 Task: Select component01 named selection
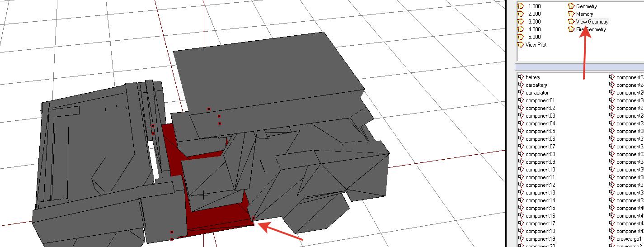point(540,100)
